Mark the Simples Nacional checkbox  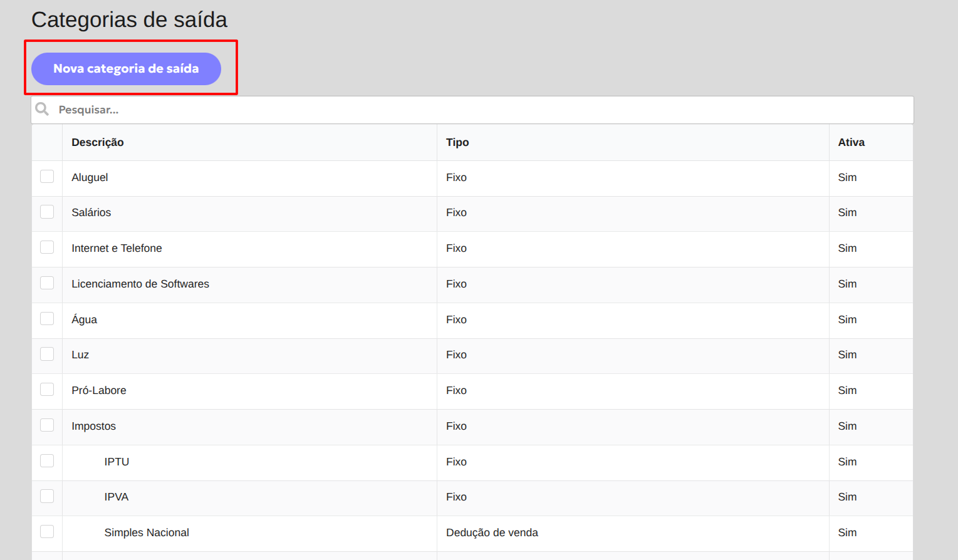click(x=47, y=532)
